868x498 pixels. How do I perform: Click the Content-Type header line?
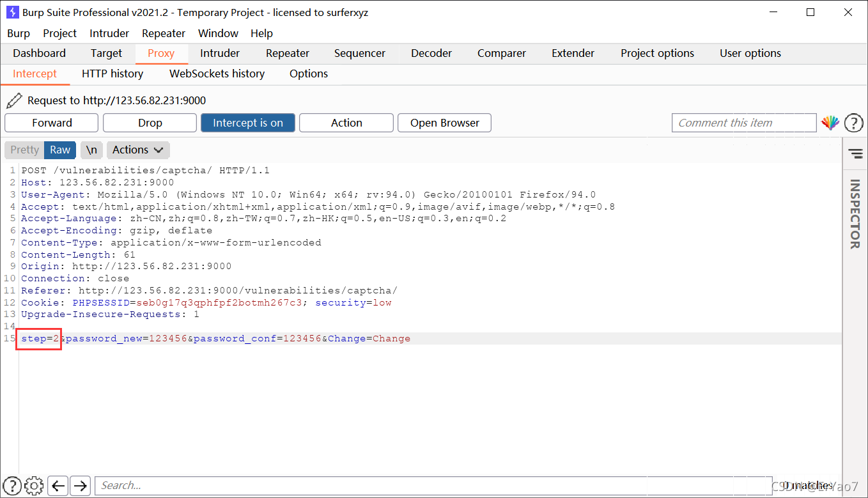(x=171, y=243)
